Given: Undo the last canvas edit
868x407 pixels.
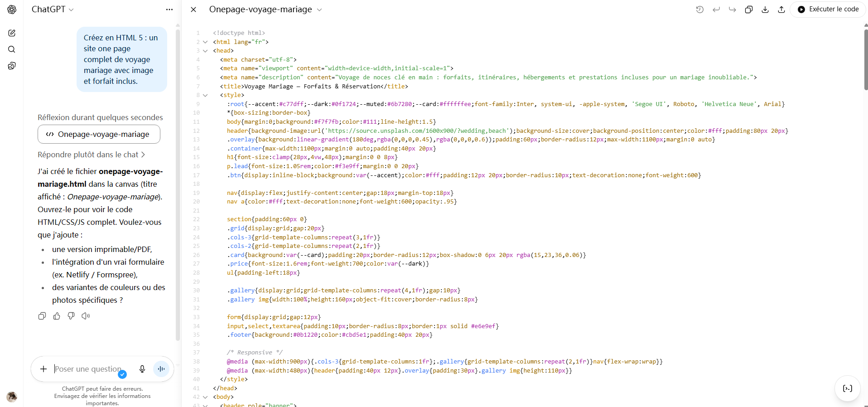Looking at the screenshot, I should tap(716, 10).
